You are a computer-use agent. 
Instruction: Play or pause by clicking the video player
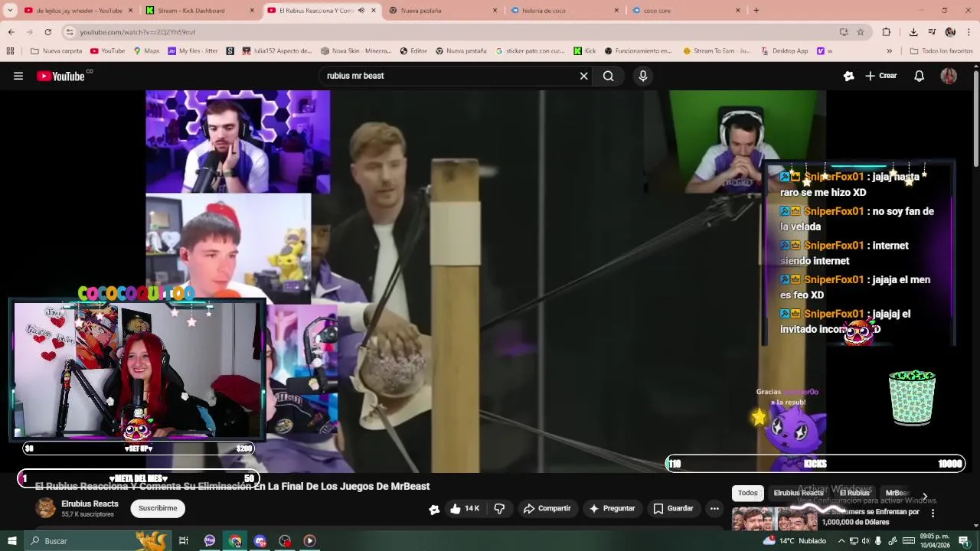tap(485, 281)
